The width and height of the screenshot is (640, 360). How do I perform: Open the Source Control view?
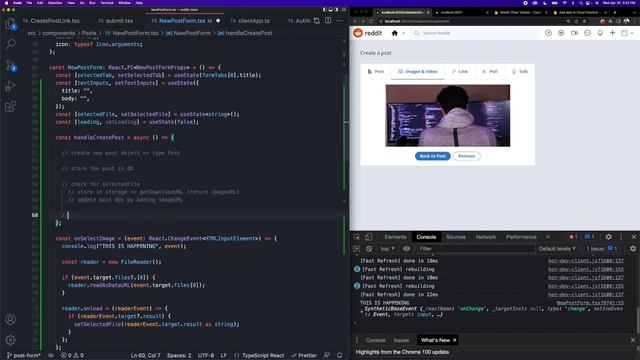[11, 65]
